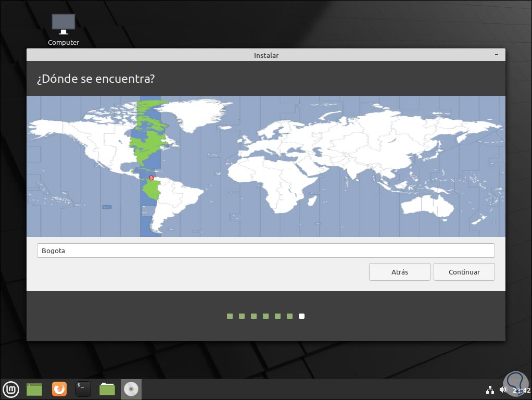Click Atrás to go back a step
The image size is (532, 400).
[x=399, y=271]
